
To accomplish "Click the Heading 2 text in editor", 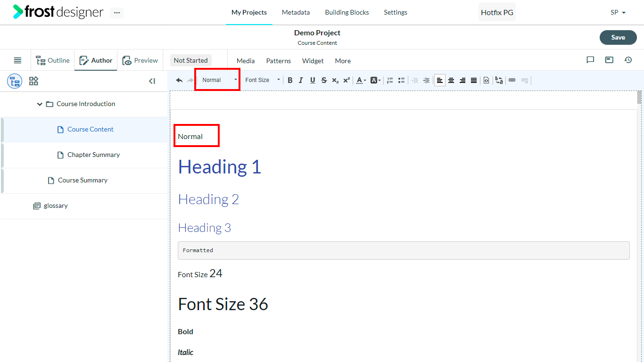I will pyautogui.click(x=208, y=199).
